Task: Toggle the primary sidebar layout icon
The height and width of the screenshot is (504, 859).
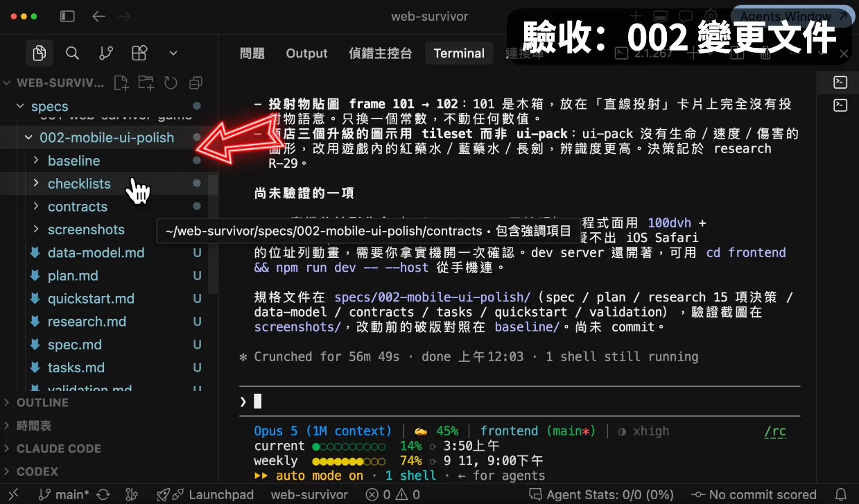Action: click(67, 16)
